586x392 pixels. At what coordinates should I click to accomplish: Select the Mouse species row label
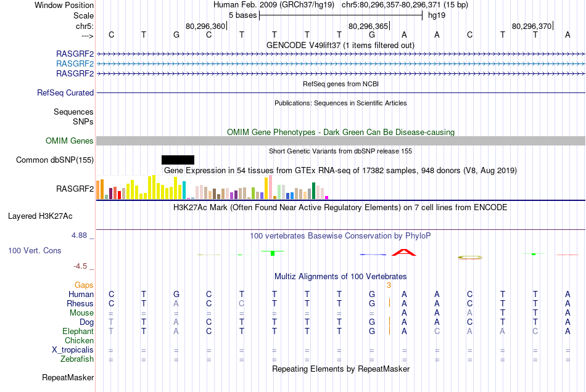click(x=81, y=313)
